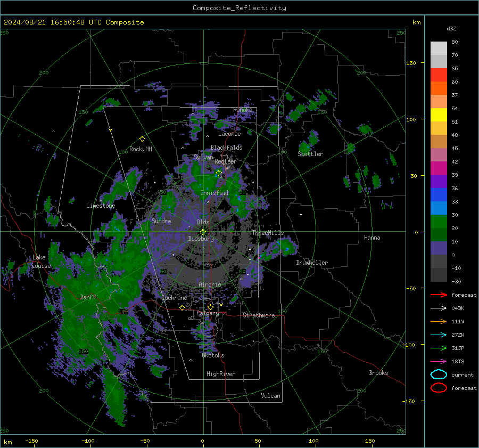Click the Okotoks city label
The width and height of the screenshot is (479, 448).
tap(213, 355)
